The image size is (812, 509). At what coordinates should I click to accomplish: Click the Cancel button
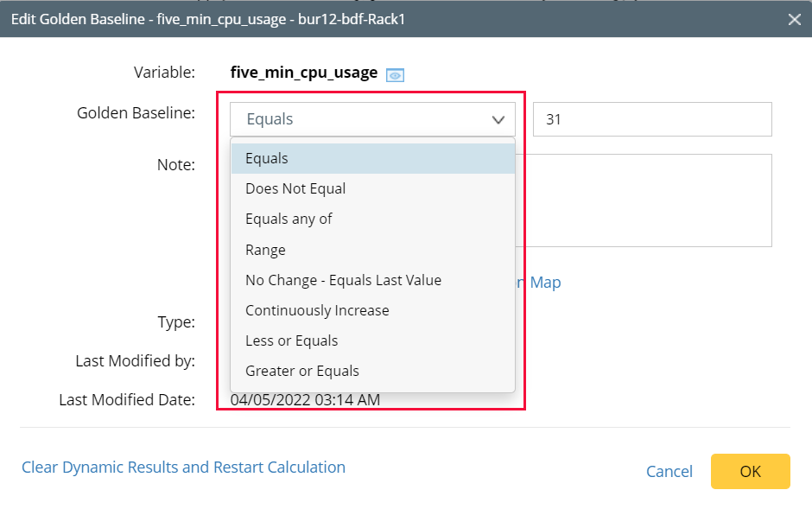click(669, 471)
